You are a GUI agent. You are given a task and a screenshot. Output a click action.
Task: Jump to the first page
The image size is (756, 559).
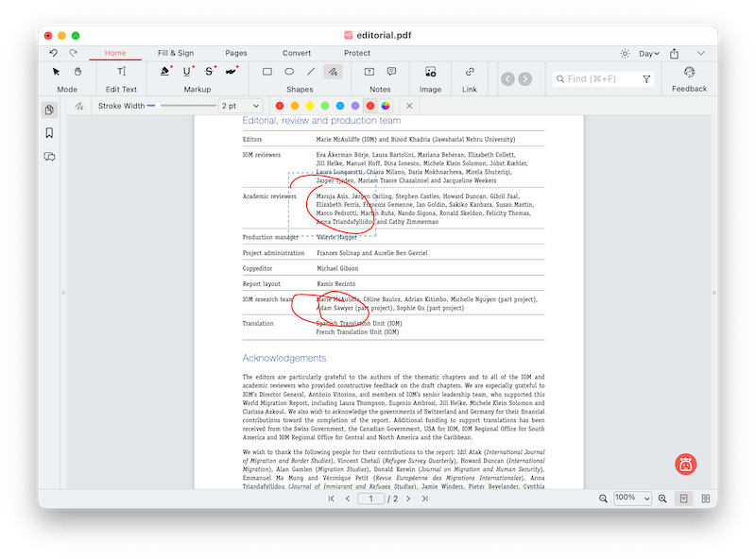[x=332, y=499]
